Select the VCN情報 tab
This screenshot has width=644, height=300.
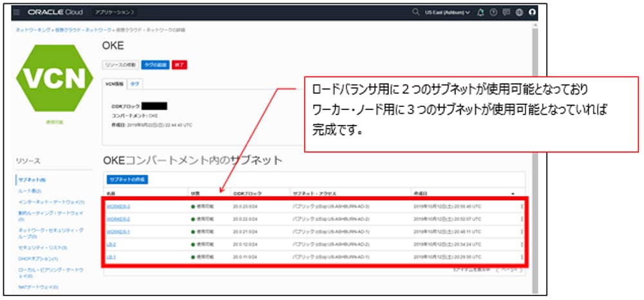coord(114,84)
